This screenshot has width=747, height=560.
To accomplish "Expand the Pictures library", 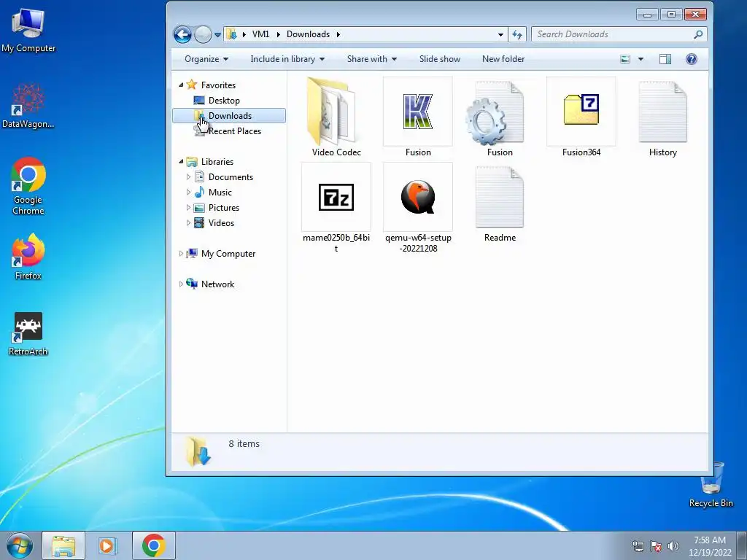I will point(188,208).
